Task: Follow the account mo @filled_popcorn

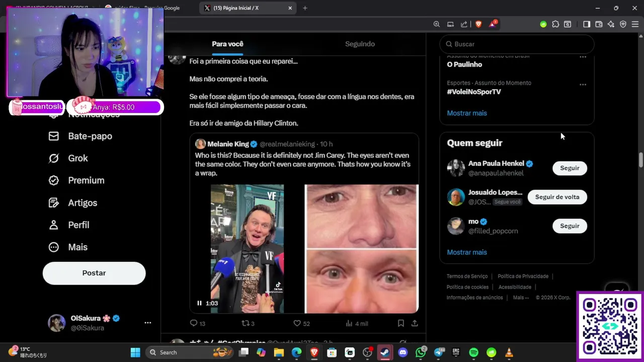Action: (570, 226)
